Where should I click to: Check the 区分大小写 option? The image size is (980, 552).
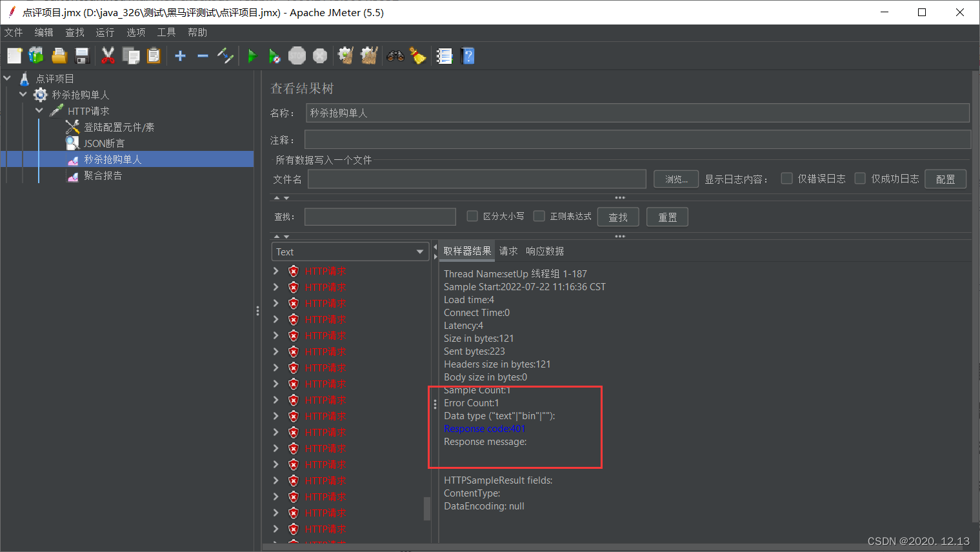[472, 216]
